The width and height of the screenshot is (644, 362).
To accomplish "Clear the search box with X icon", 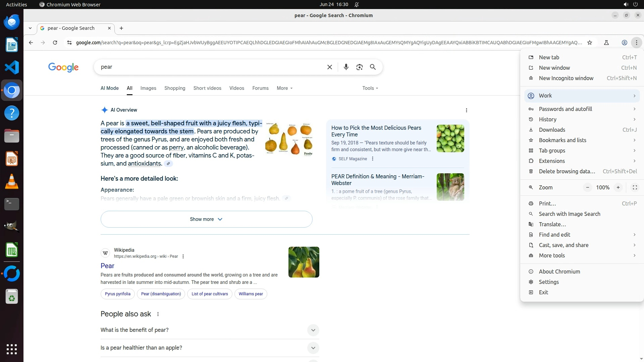I will [x=329, y=67].
